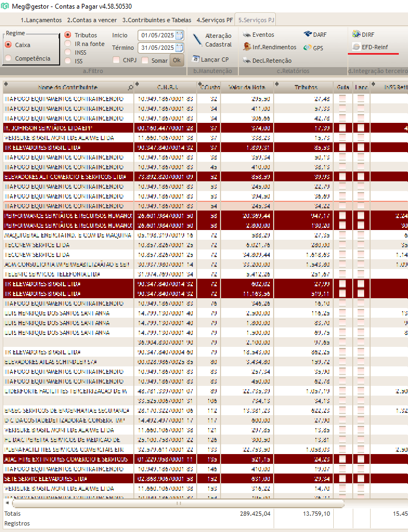
Task: Open the DIRF integration icon
Action: click(x=357, y=35)
